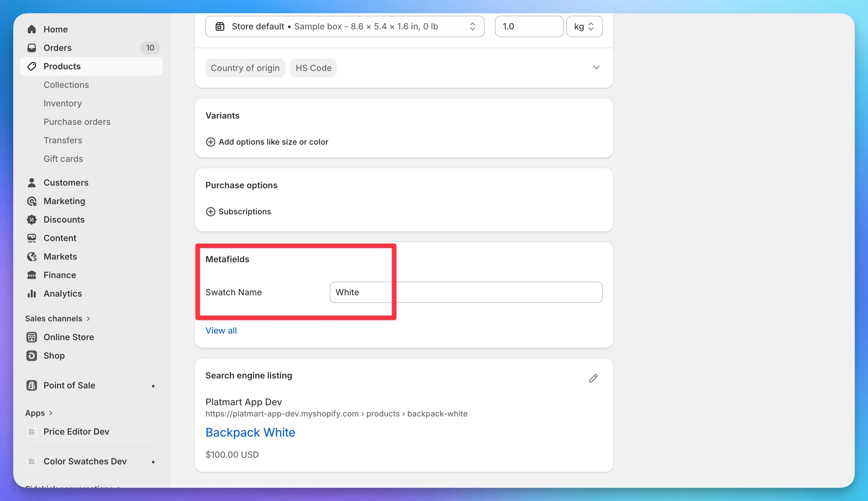Expand Apps section chevron

[x=51, y=413]
